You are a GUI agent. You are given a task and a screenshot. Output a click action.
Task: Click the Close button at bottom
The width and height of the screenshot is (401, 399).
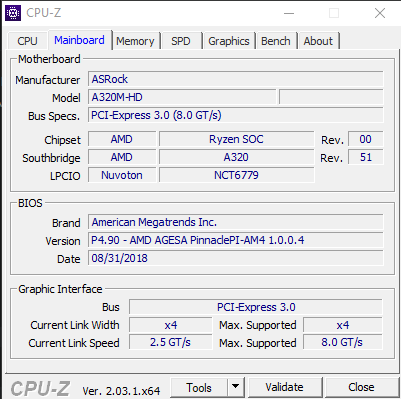(361, 387)
